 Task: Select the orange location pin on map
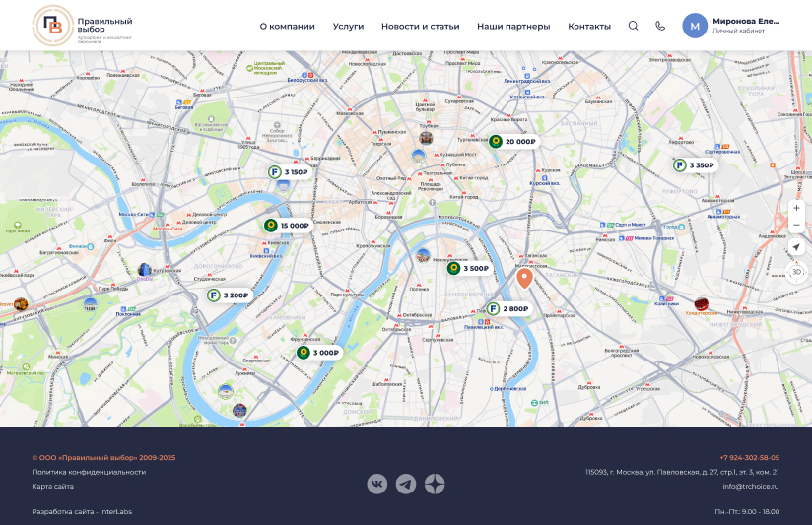coord(524,278)
